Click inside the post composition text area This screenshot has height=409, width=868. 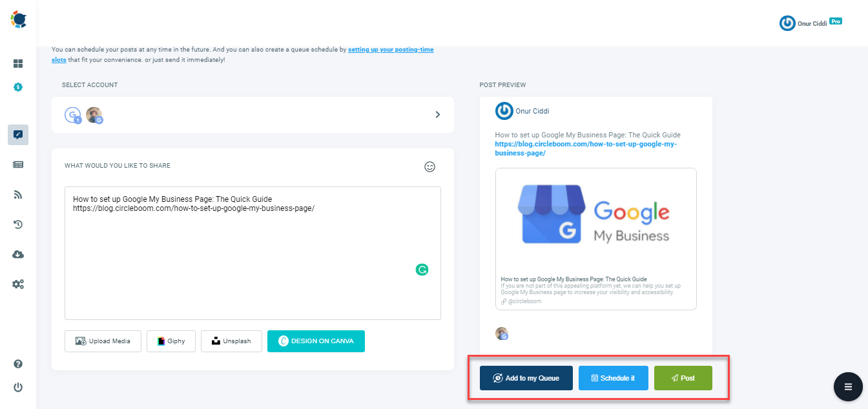click(x=252, y=252)
